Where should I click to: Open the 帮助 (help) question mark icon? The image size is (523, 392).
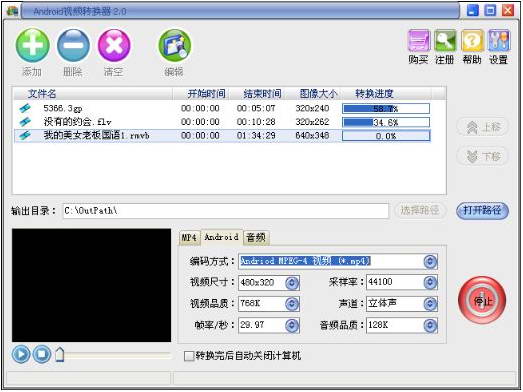(x=472, y=41)
